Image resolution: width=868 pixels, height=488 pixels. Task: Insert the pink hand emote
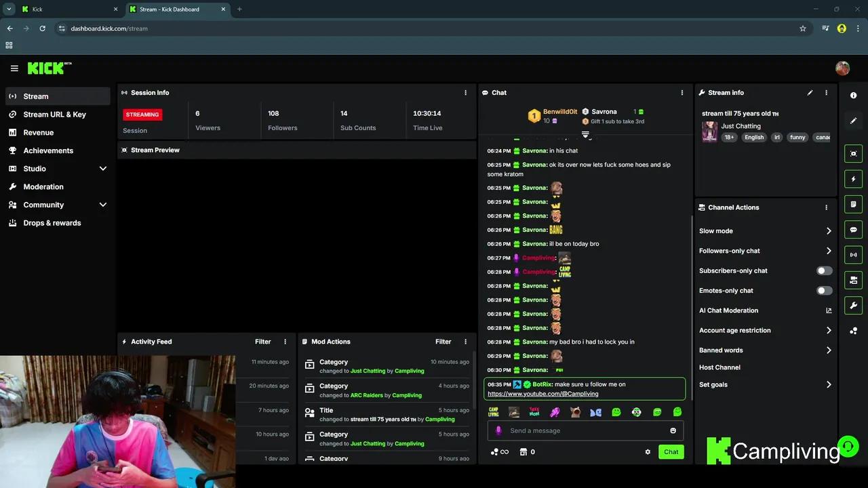pos(555,412)
